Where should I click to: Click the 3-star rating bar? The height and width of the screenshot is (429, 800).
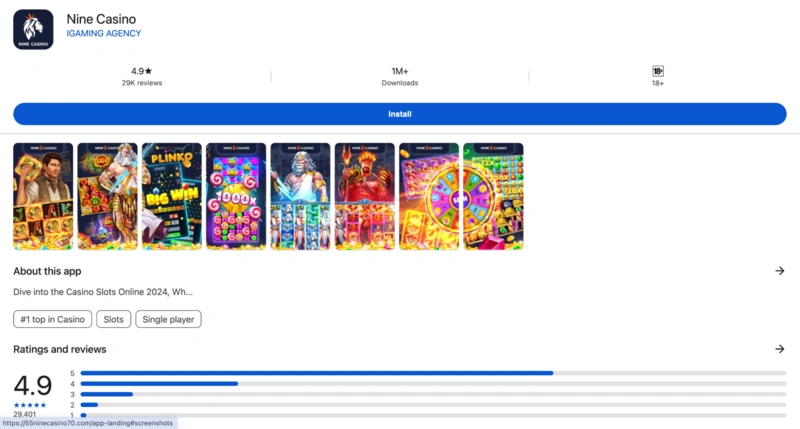pos(433,394)
